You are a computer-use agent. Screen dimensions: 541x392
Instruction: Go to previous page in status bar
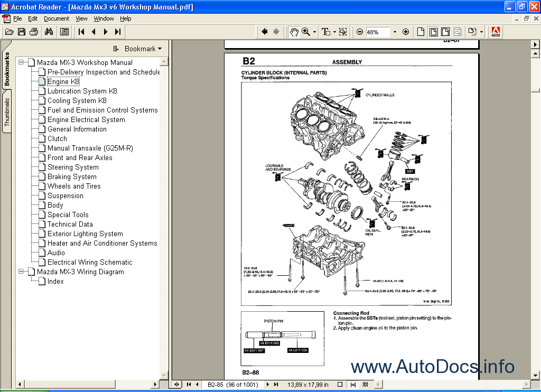coord(197,385)
